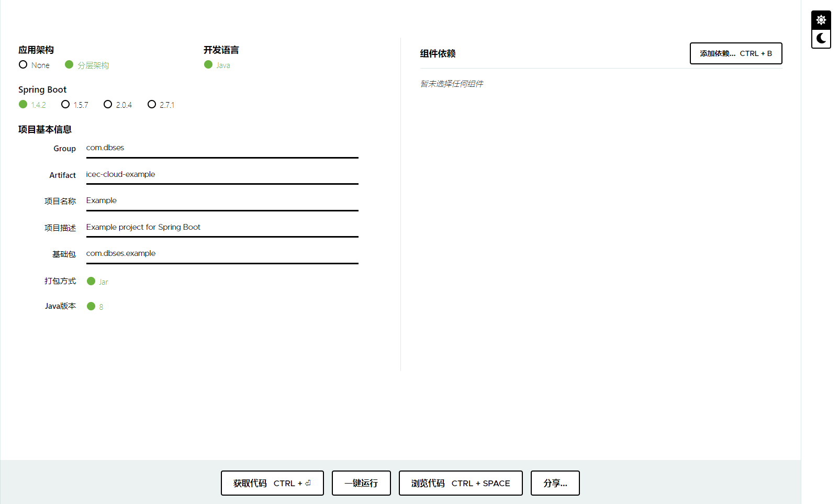Select Java as development language

pyautogui.click(x=217, y=65)
